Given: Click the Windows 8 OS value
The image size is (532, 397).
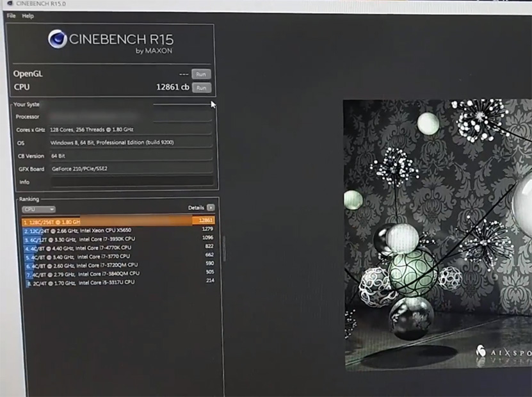Looking at the screenshot, I should point(112,143).
